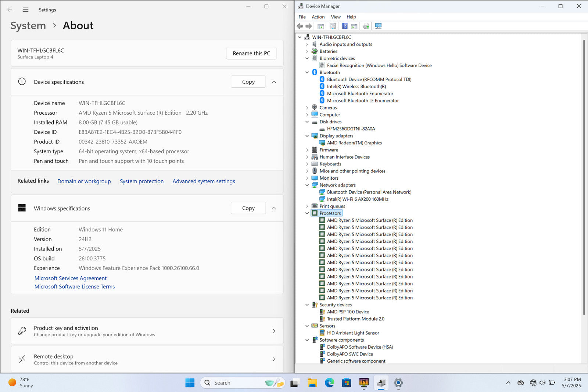588x392 pixels.
Task: Collapse the Disk drives node
Action: tap(307, 122)
